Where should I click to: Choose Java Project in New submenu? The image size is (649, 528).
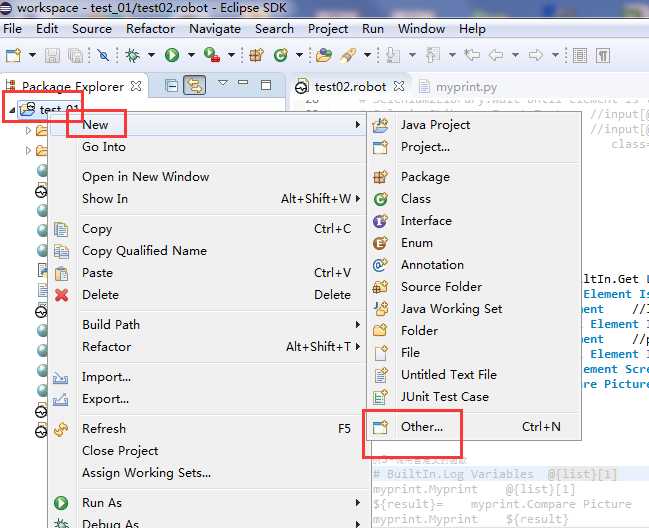474,125
